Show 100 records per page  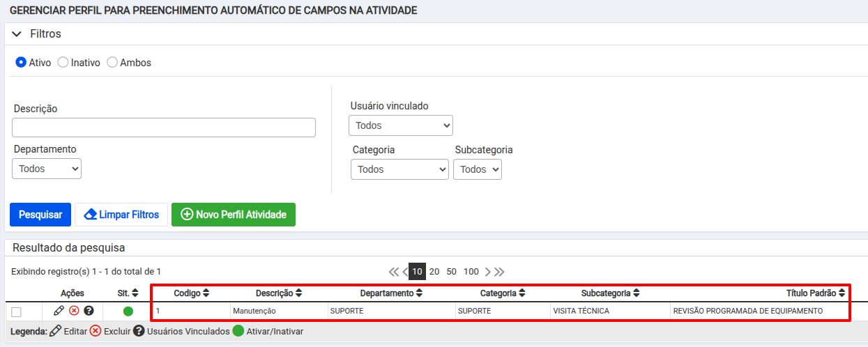[x=471, y=272]
